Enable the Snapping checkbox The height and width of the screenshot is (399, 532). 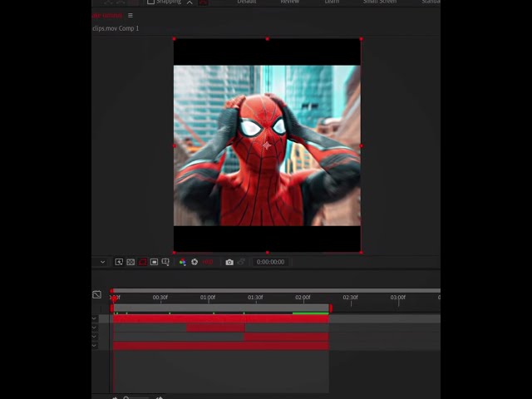(150, 2)
